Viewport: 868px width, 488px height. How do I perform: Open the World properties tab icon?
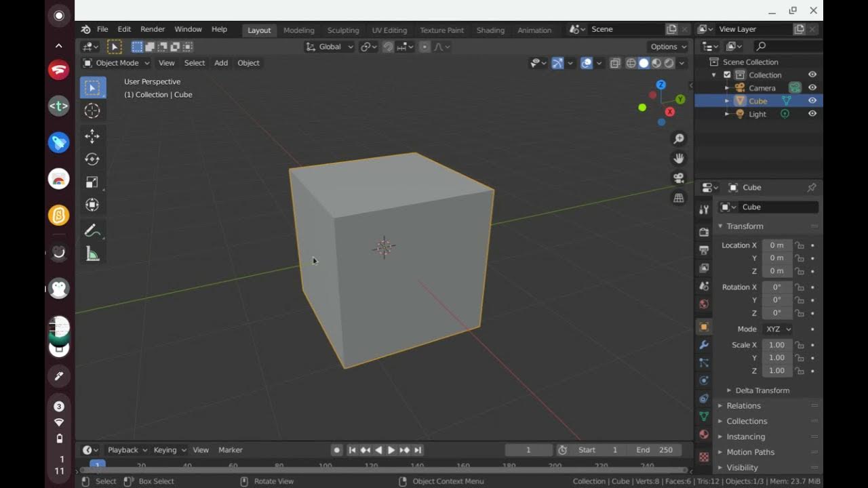click(704, 304)
